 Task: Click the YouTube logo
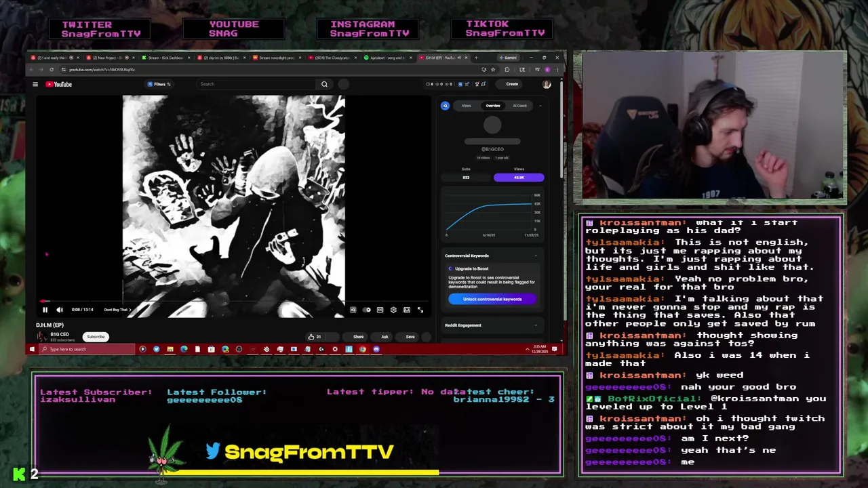point(59,84)
